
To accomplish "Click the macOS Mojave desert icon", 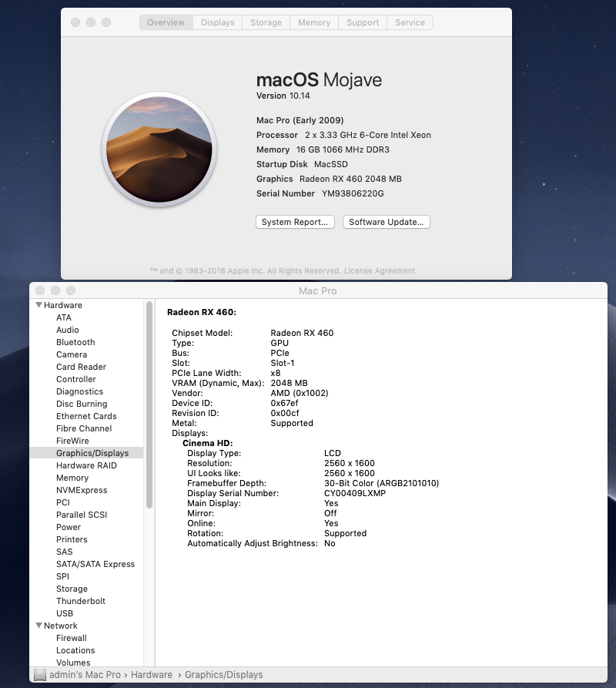I will click(159, 149).
